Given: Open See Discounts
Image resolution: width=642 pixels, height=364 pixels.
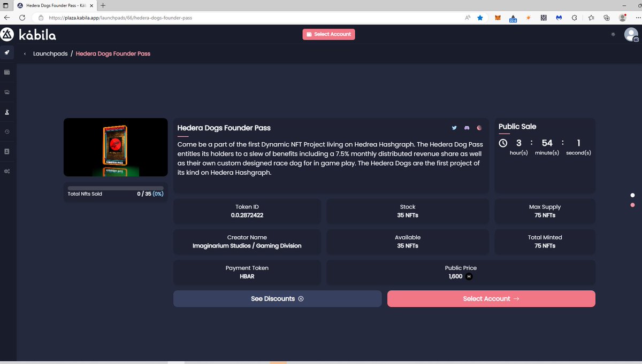Looking at the screenshot, I should 277,299.
